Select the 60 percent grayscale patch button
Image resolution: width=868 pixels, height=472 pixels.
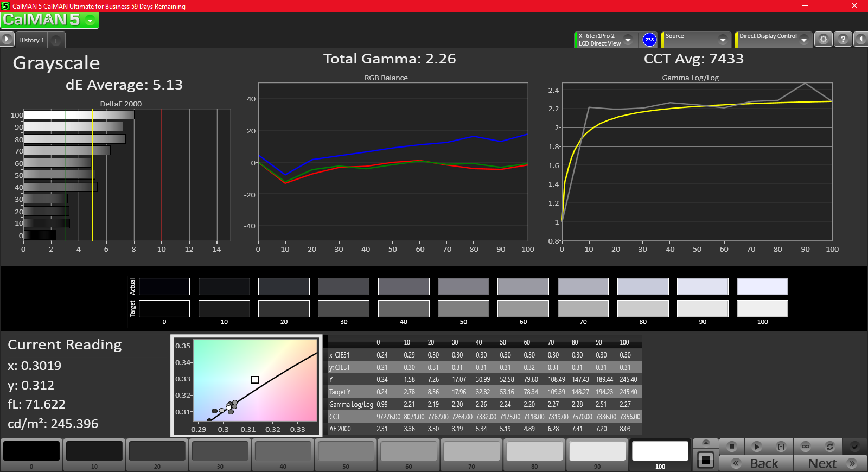pyautogui.click(x=409, y=455)
